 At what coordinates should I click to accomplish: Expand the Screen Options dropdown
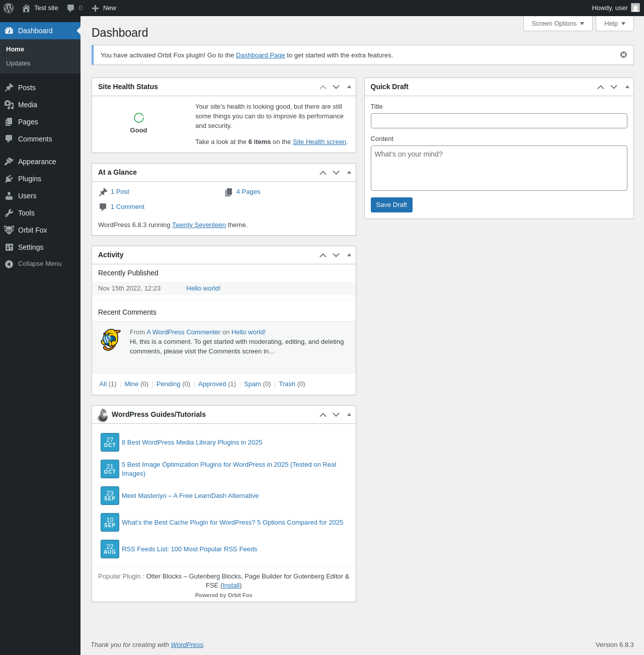tap(557, 24)
